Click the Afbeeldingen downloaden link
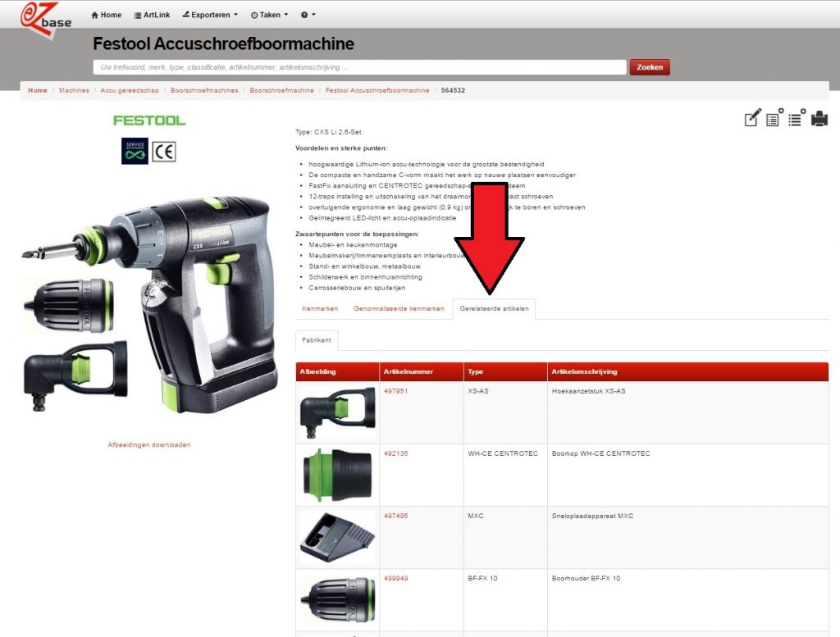 coord(149,445)
